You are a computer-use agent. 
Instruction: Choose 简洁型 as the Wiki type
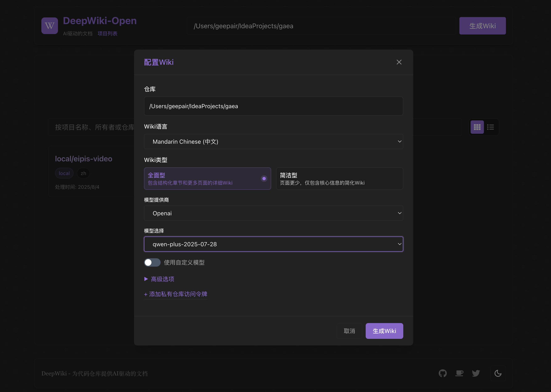tap(339, 179)
